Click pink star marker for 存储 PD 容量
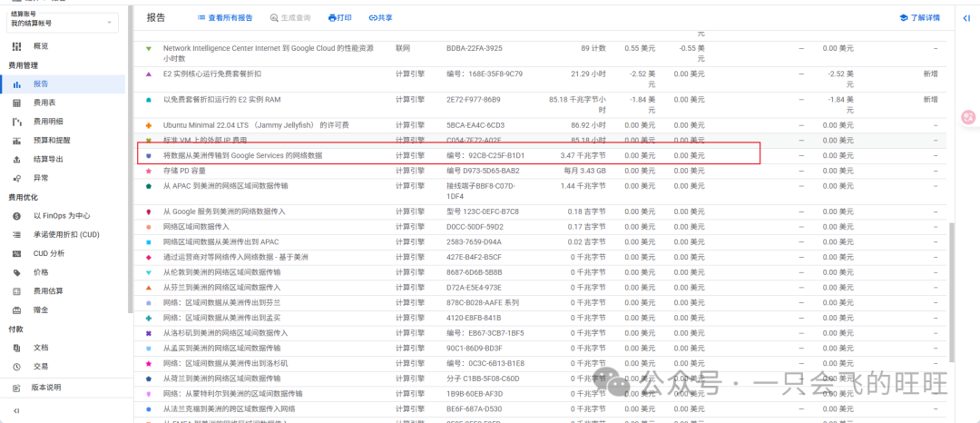This screenshot has height=423, width=980. pyautogui.click(x=149, y=171)
